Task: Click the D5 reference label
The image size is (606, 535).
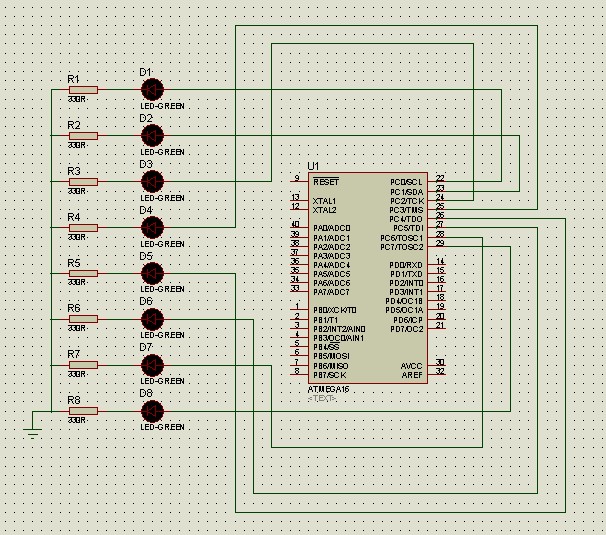Action: coord(146,256)
